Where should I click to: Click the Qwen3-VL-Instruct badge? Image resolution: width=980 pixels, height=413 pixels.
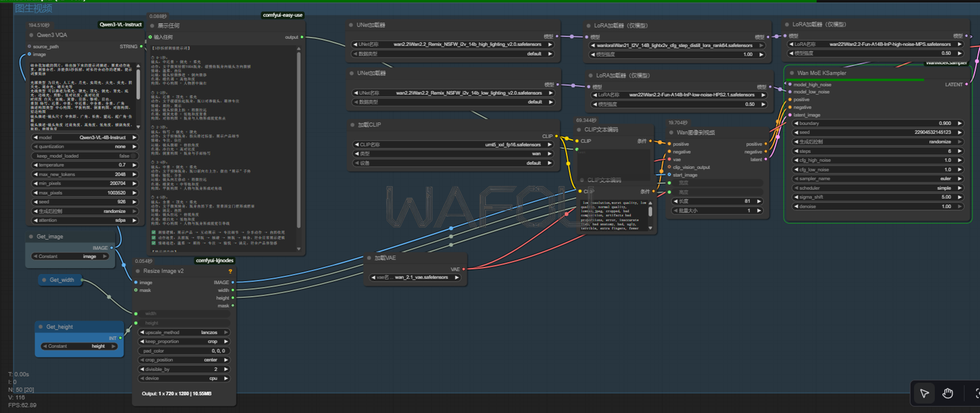(x=121, y=25)
